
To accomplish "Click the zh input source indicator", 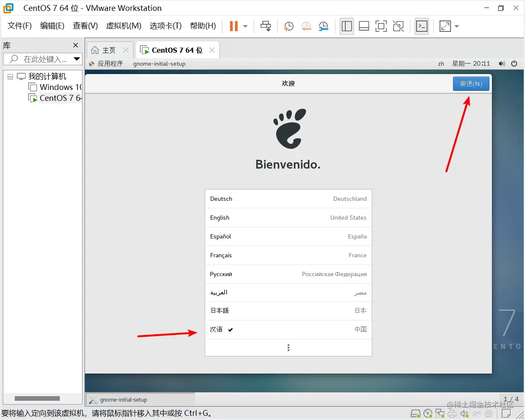I will click(441, 64).
